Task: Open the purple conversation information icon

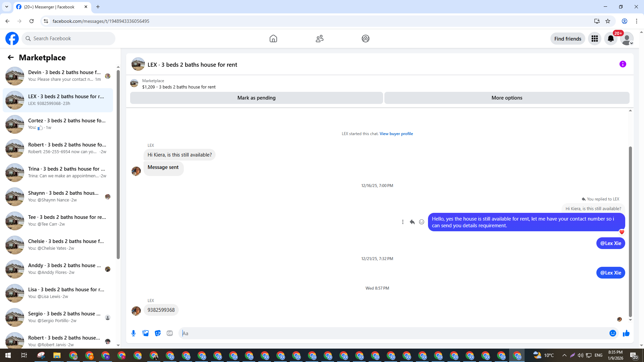Action: [x=623, y=64]
